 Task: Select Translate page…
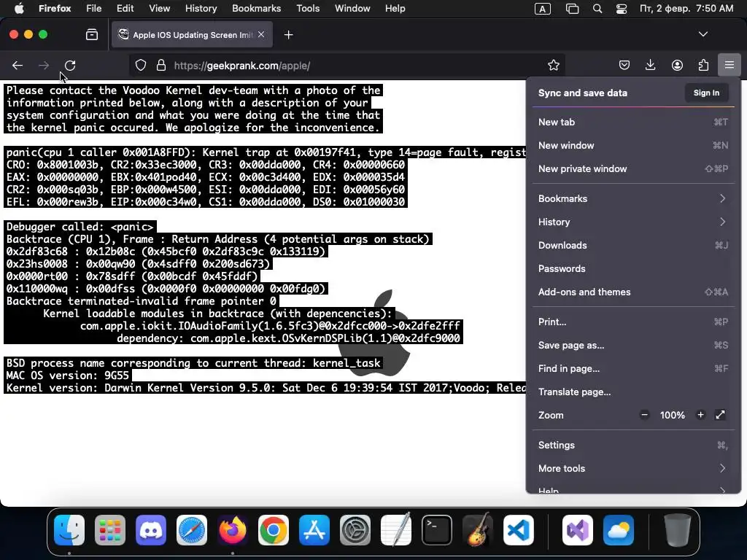[x=633, y=392]
